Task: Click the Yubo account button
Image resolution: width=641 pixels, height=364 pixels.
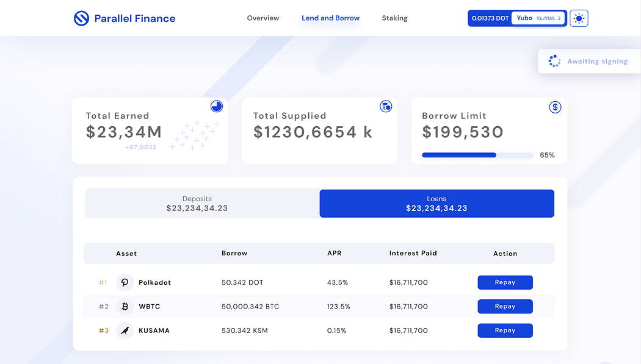Action: pyautogui.click(x=538, y=18)
